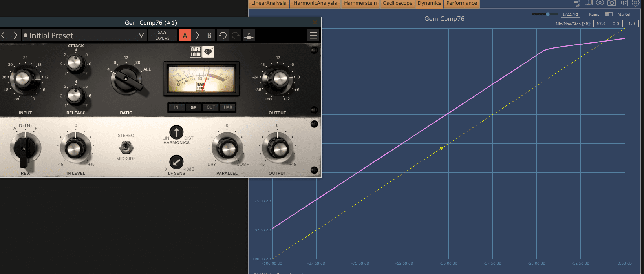The width and height of the screenshot is (644, 274).
Task: Open the Oscilloscope tab
Action: [x=397, y=4]
